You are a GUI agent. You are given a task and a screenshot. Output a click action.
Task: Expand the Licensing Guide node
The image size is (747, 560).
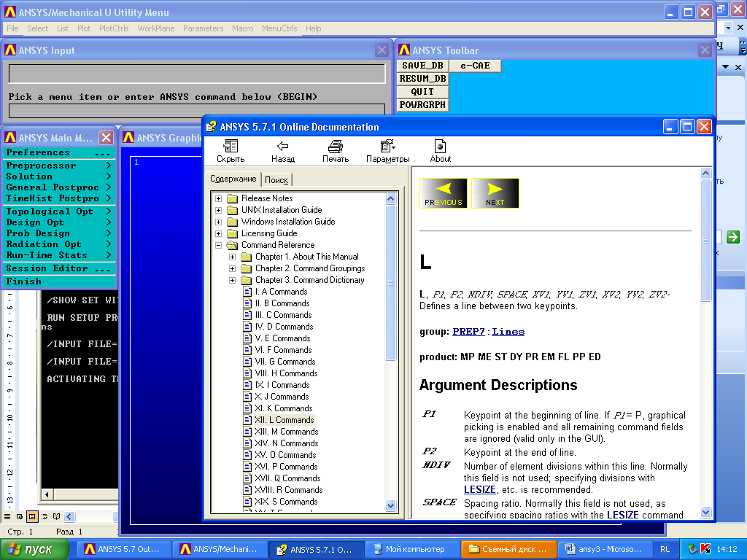click(218, 233)
